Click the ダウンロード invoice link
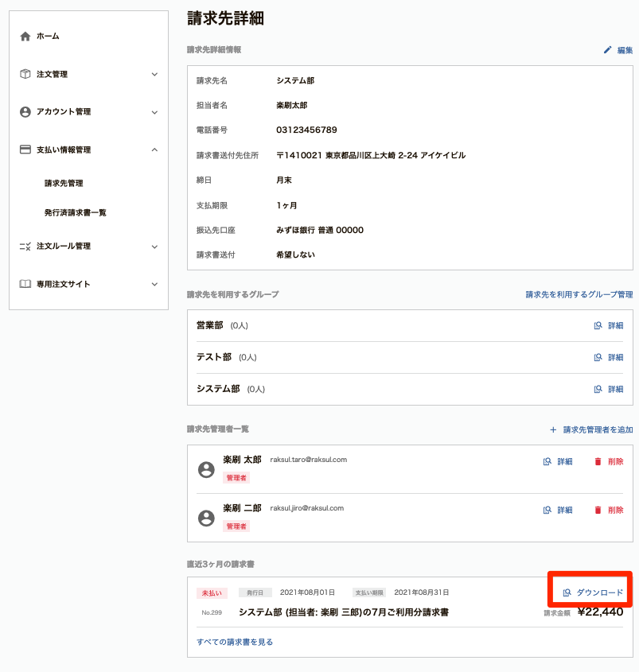Viewport: 639px width, 672px height. (x=593, y=592)
